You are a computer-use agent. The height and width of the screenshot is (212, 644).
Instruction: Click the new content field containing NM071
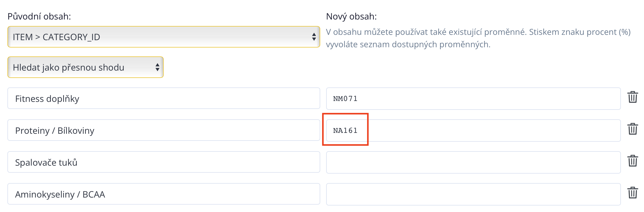pyautogui.click(x=473, y=99)
